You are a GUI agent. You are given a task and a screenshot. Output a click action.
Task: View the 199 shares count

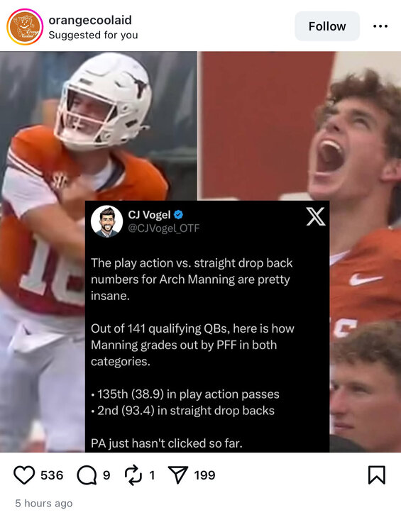pyautogui.click(x=204, y=475)
